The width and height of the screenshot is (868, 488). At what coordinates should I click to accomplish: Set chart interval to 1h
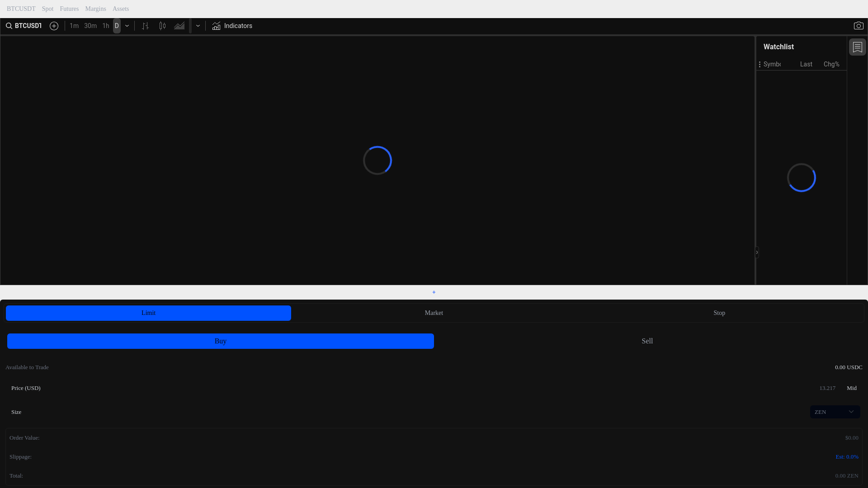coord(106,26)
